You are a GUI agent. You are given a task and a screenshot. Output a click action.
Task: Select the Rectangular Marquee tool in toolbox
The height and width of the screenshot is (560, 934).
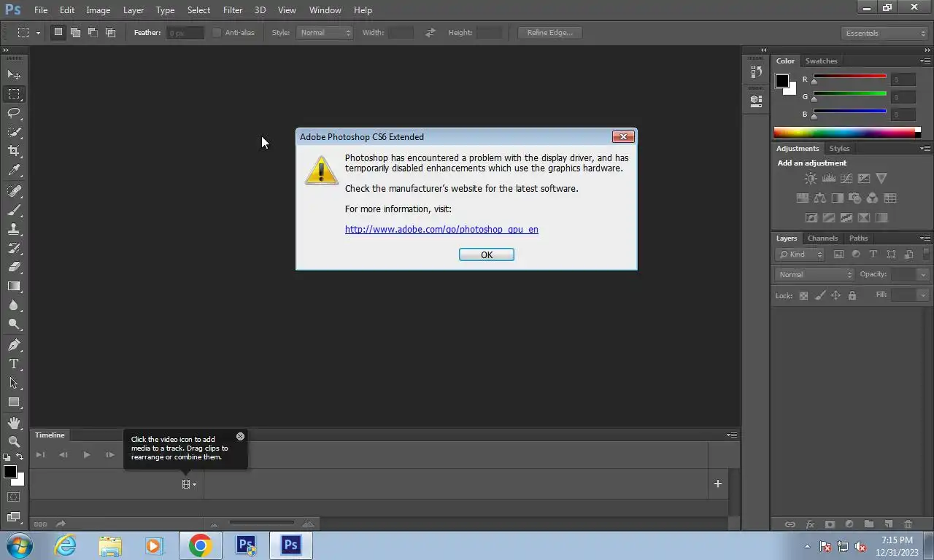click(x=14, y=94)
